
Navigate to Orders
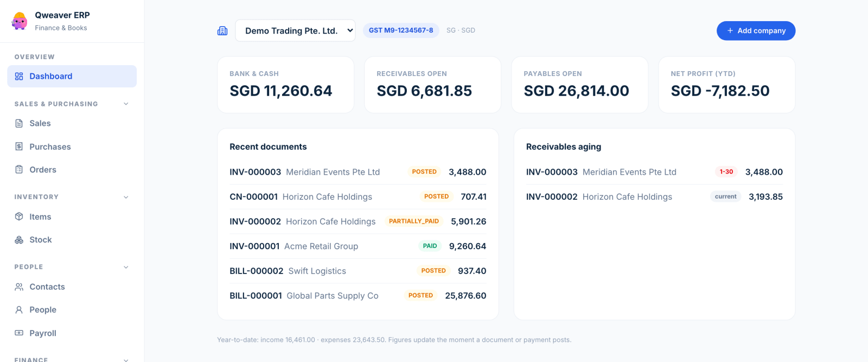coord(72,169)
